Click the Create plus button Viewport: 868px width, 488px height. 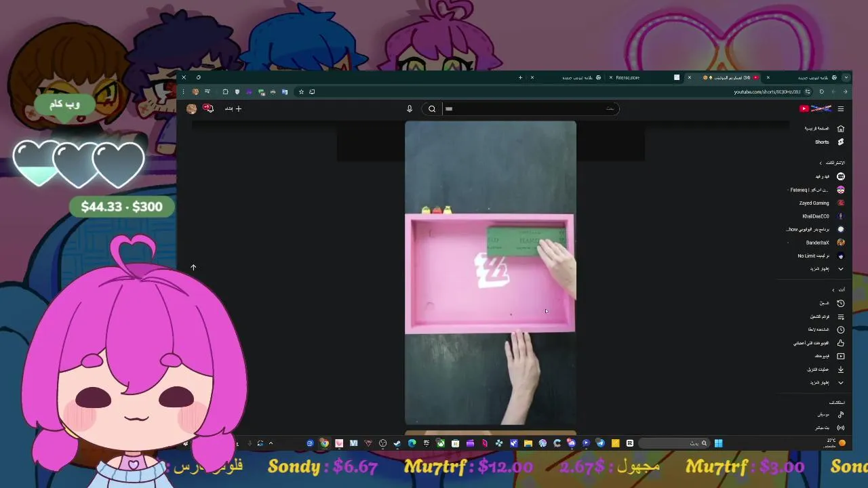[233, 108]
